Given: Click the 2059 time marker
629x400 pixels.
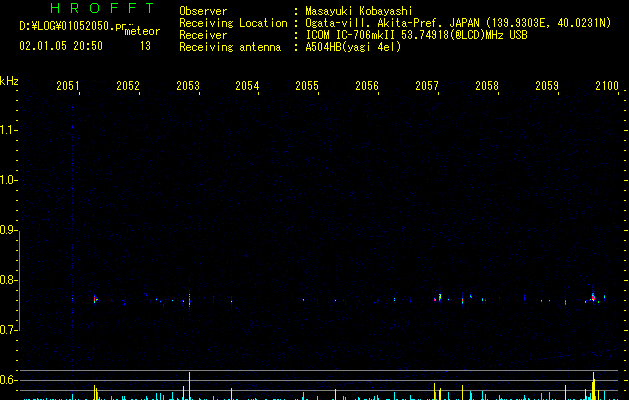Looking at the screenshot, I should [x=547, y=86].
